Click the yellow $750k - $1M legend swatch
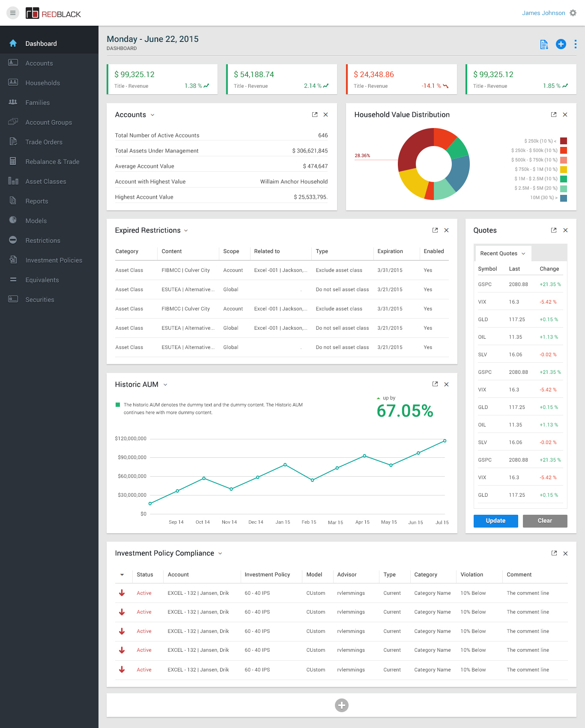The height and width of the screenshot is (728, 585). pyautogui.click(x=564, y=170)
